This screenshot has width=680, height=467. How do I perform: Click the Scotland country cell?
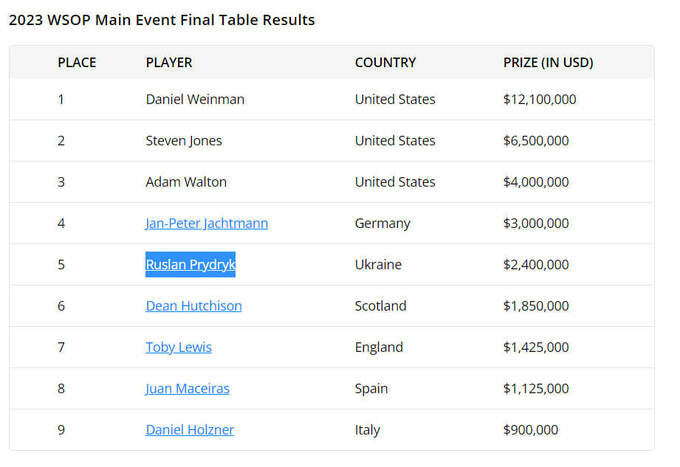382,306
